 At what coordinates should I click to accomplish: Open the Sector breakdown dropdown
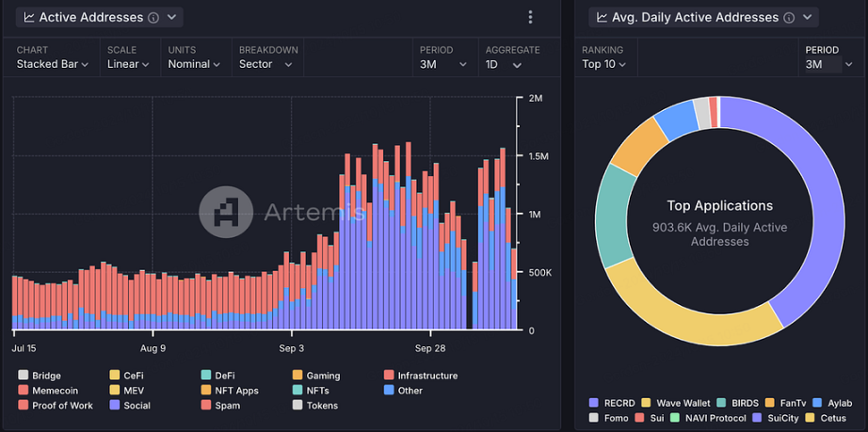tap(265, 64)
